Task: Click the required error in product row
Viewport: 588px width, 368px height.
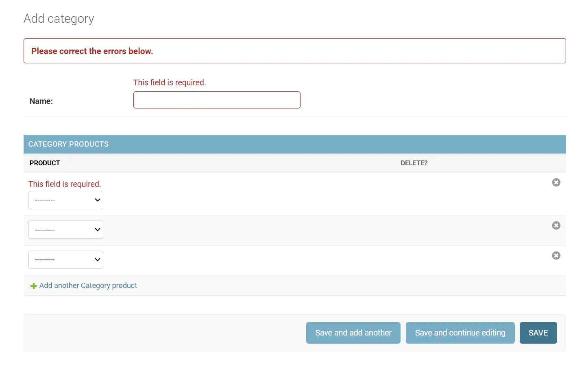Action: tap(65, 184)
